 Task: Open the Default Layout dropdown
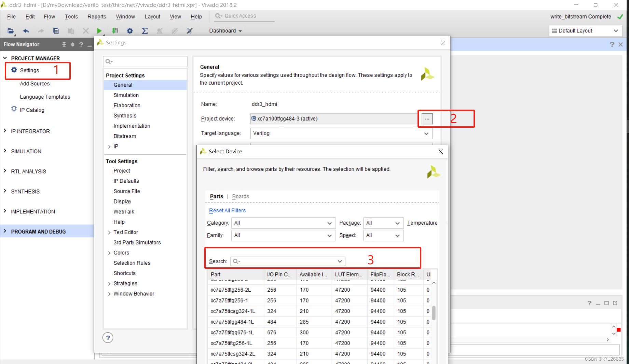pyautogui.click(x=586, y=31)
